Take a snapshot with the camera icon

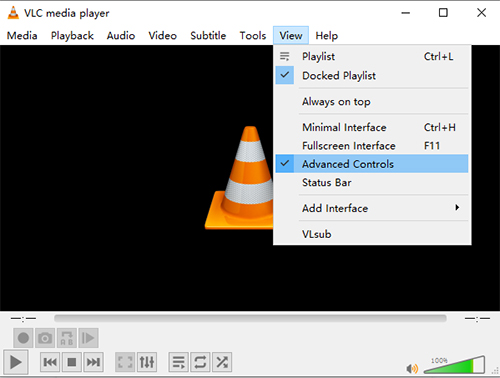(45, 338)
